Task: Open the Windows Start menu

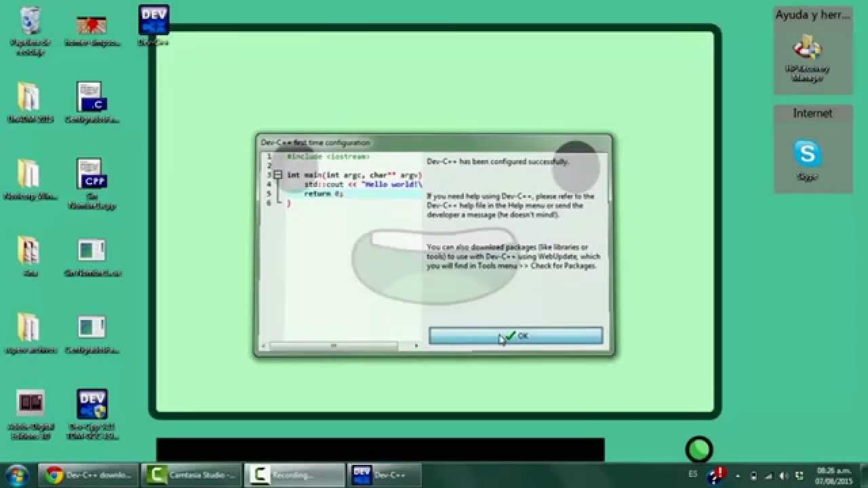Action: (x=16, y=474)
